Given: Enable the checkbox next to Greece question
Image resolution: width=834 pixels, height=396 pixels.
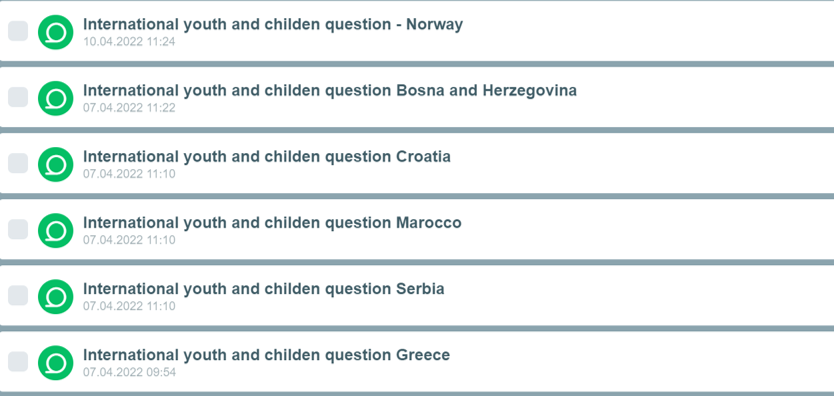Looking at the screenshot, I should tap(18, 361).
